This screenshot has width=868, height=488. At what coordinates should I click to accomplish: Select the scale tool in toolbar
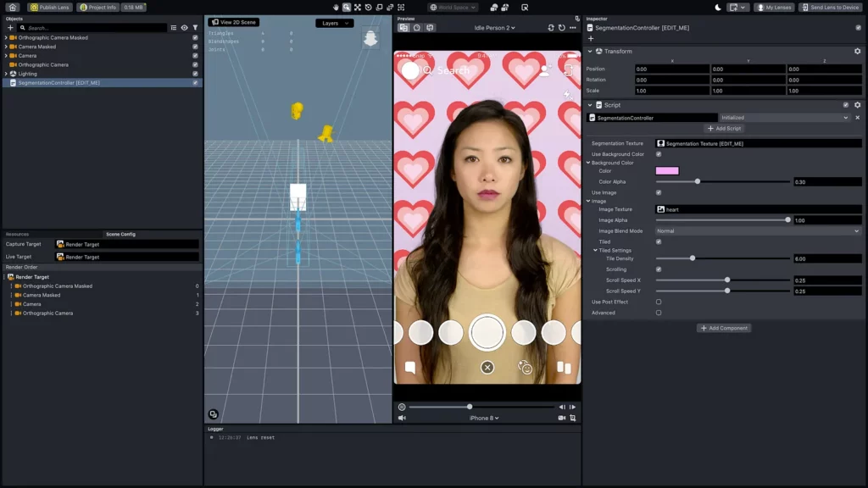(x=379, y=7)
